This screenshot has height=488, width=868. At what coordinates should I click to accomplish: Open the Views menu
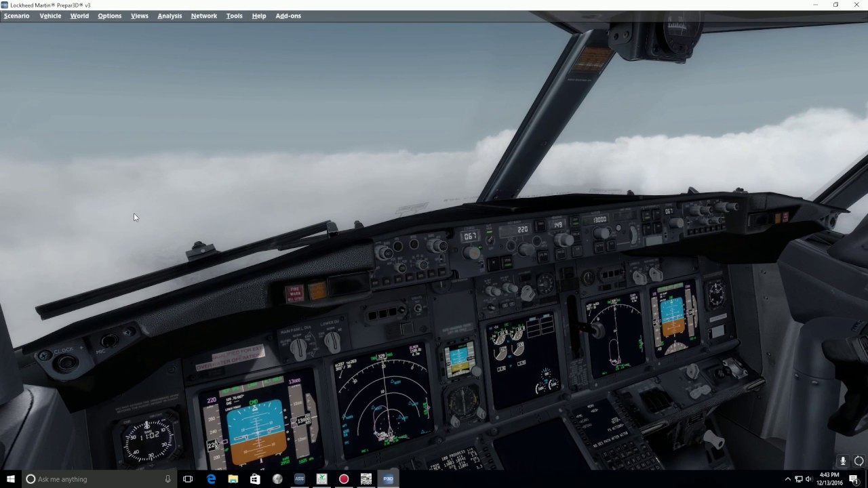click(139, 16)
